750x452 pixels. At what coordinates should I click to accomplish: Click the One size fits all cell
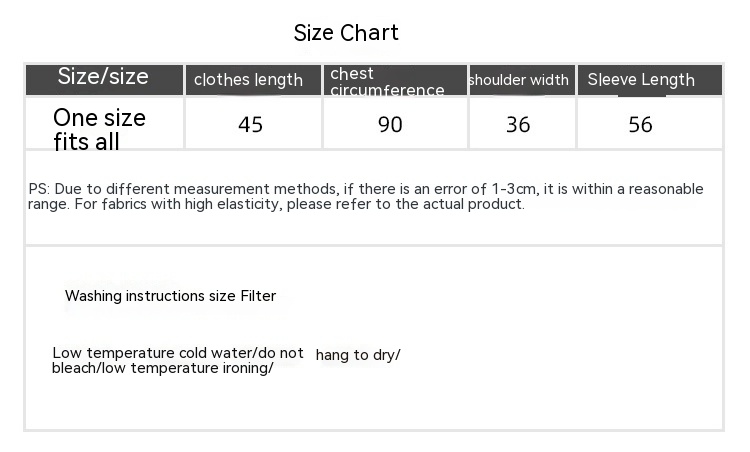99,130
